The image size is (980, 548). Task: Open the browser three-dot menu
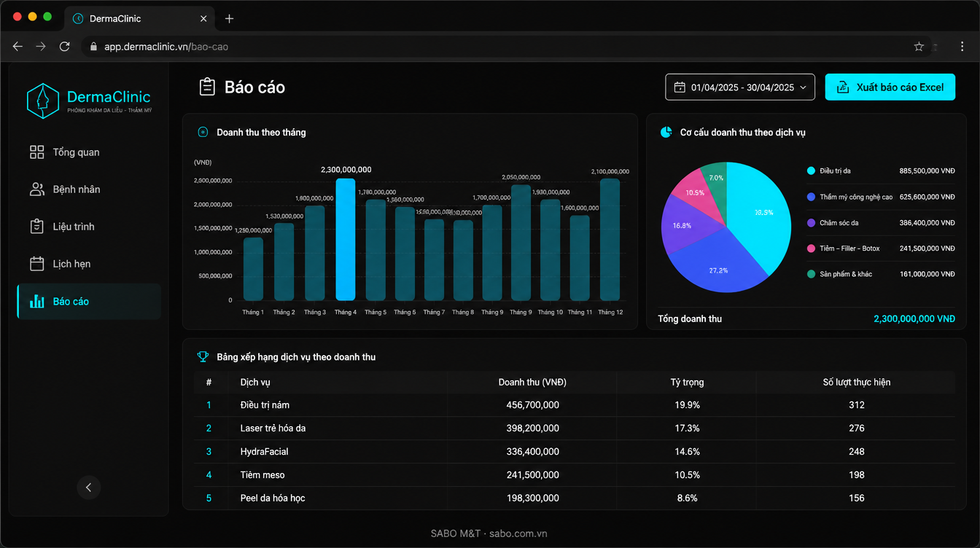point(962,47)
